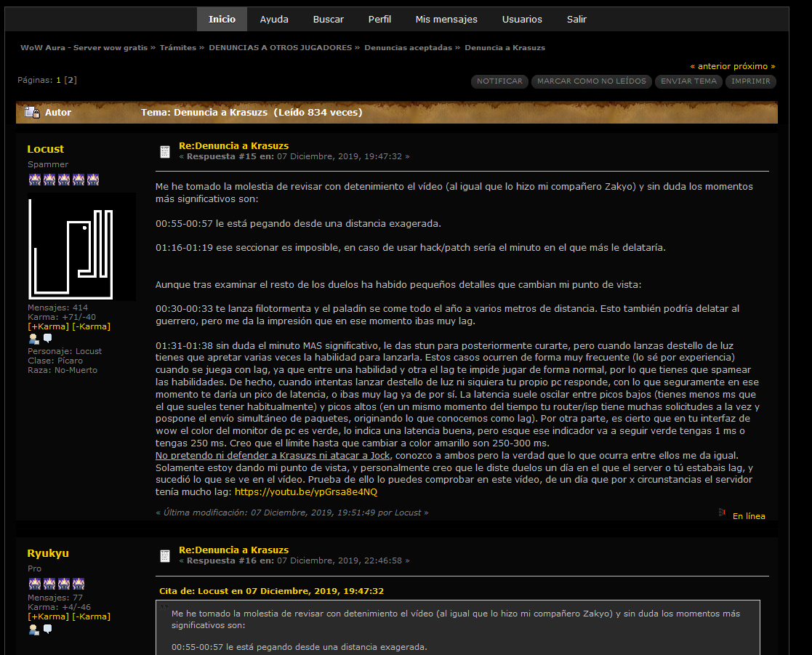This screenshot has height=655, width=812.
Task: Open the Cita de: Locust quote link
Action: 271,591
